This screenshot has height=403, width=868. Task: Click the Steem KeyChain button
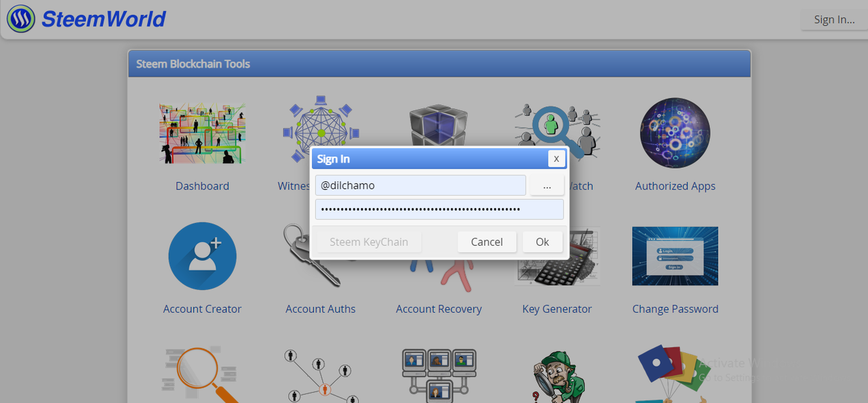click(369, 242)
